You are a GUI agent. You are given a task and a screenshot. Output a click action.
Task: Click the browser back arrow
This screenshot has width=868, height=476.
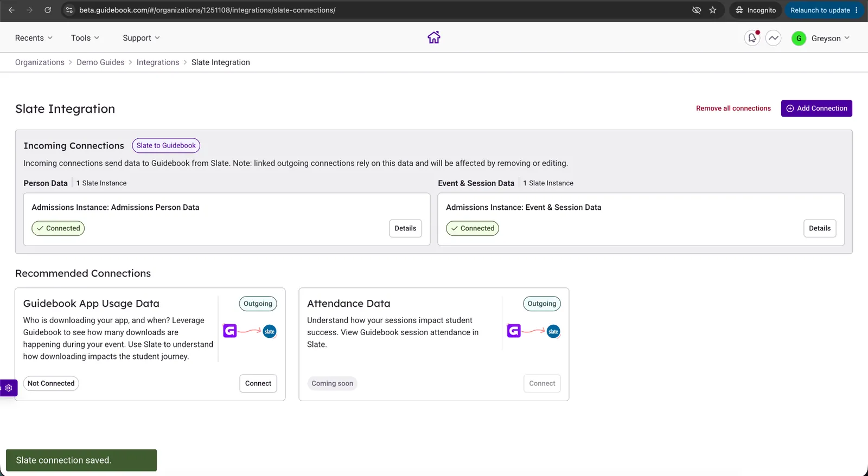[11, 10]
